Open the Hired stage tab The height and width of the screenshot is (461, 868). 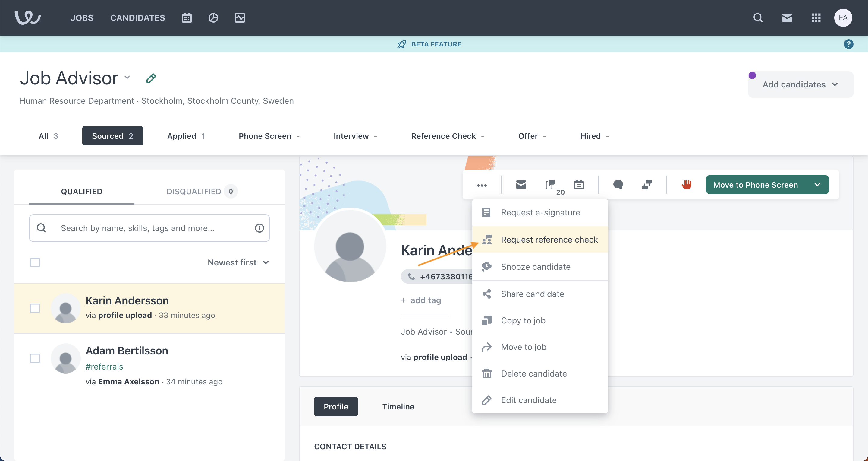point(594,136)
